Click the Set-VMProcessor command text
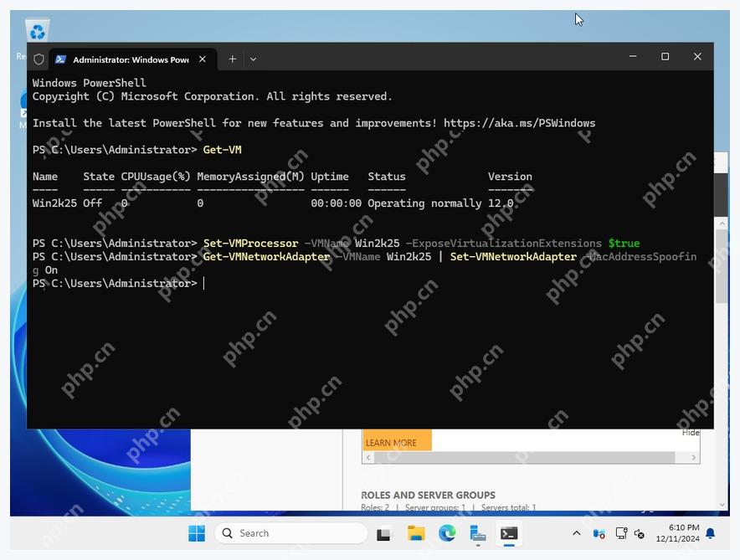This screenshot has width=740, height=560. click(x=250, y=244)
